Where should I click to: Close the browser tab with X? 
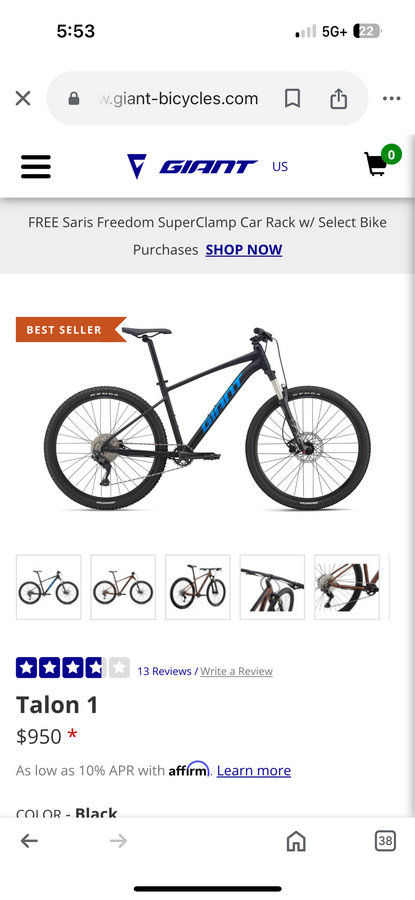[23, 99]
